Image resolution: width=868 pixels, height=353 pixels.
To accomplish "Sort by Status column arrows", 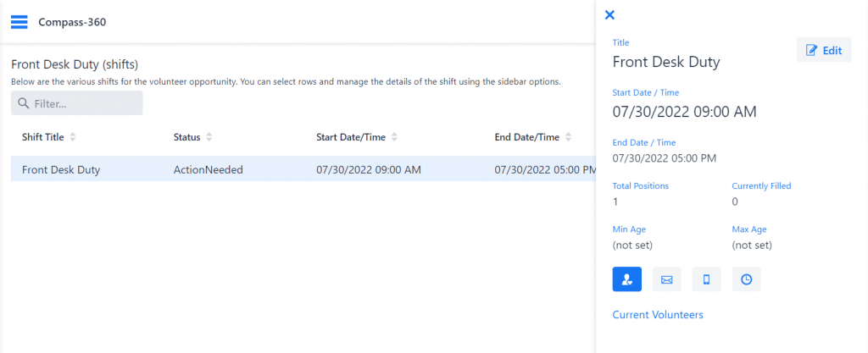I will click(209, 137).
